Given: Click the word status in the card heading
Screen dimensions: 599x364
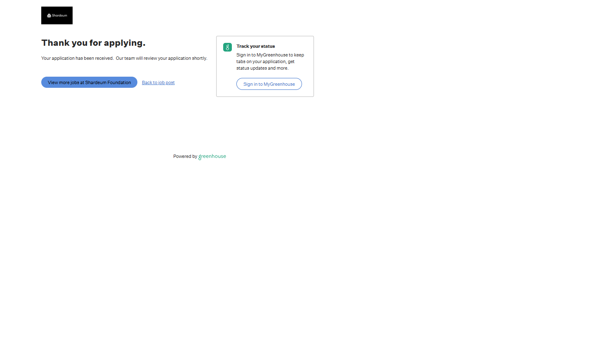Looking at the screenshot, I should [267, 47].
